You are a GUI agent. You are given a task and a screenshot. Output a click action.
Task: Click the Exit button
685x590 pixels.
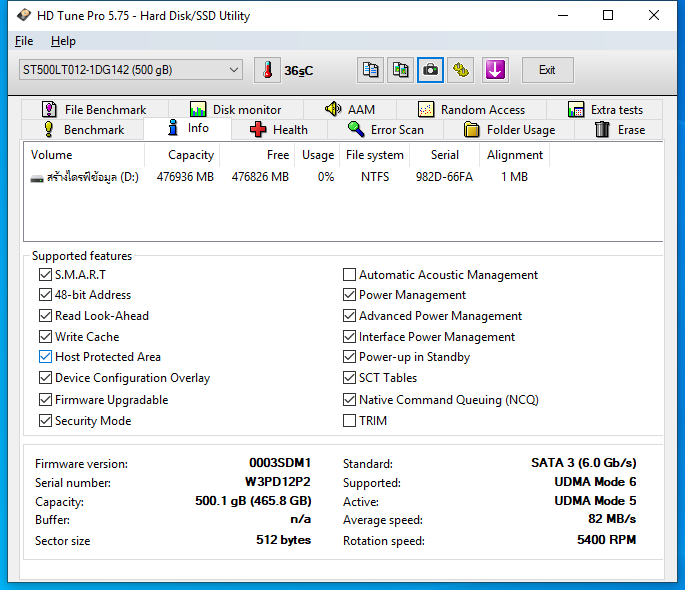[547, 70]
